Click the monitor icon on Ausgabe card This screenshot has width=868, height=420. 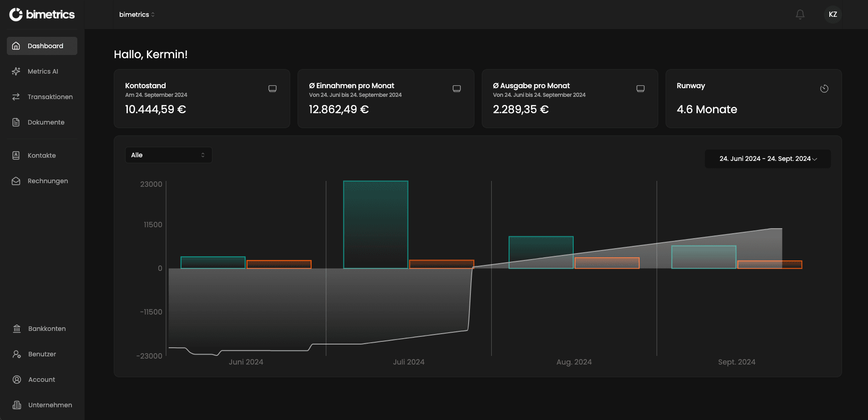(x=641, y=89)
